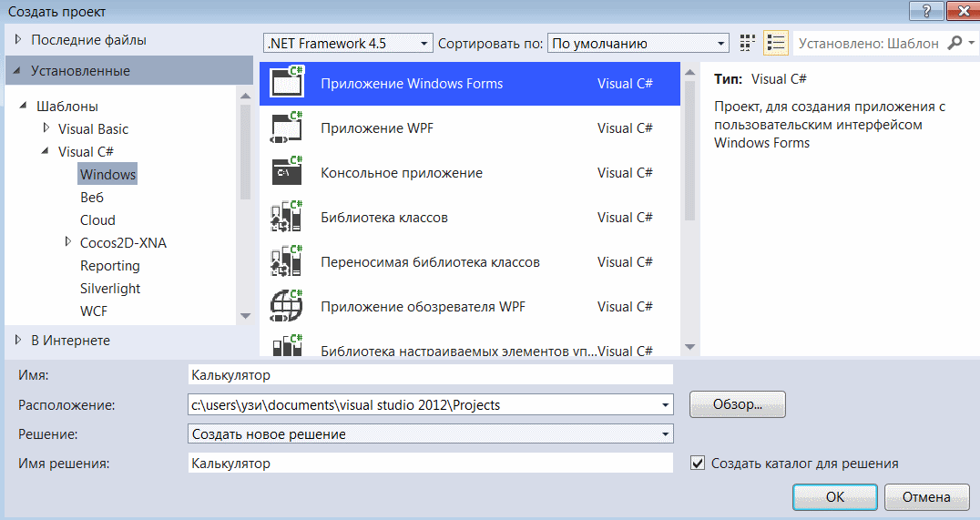
Task: Select 'Консольное приложение' template
Action: click(470, 172)
